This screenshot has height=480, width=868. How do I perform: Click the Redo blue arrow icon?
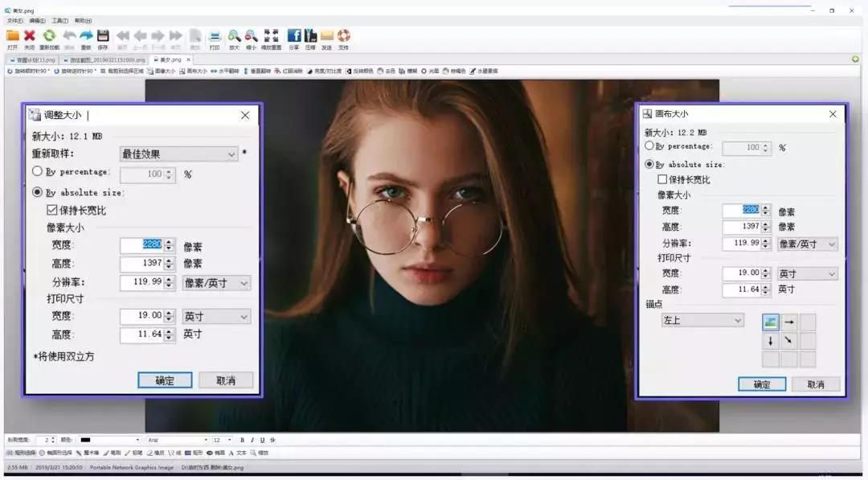85,36
